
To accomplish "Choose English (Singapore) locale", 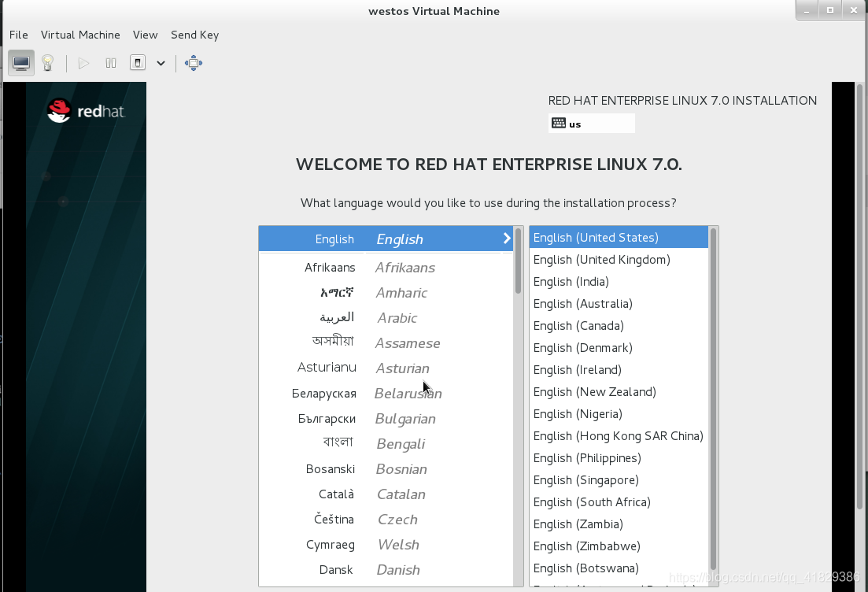I will coord(619,480).
